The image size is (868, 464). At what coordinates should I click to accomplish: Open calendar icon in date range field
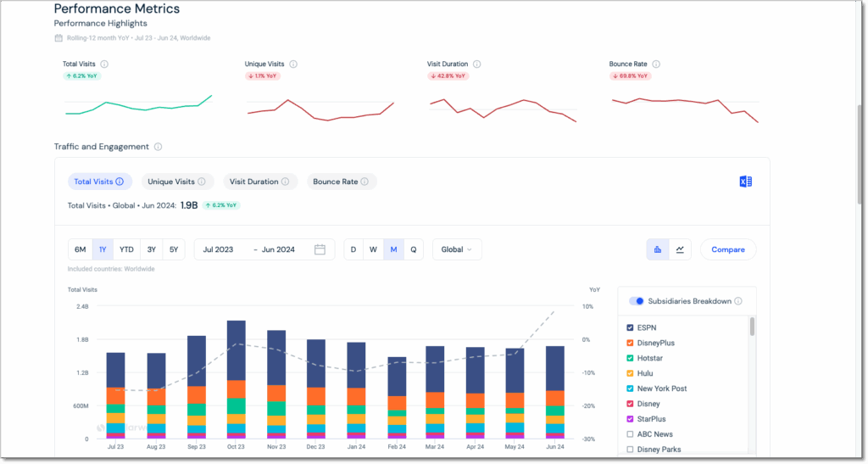[320, 249]
